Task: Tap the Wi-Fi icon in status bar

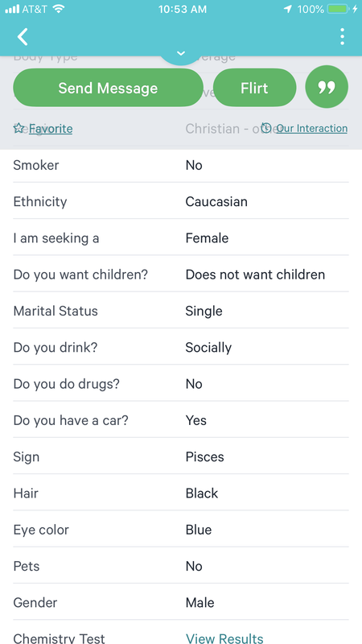Action: coord(59,9)
